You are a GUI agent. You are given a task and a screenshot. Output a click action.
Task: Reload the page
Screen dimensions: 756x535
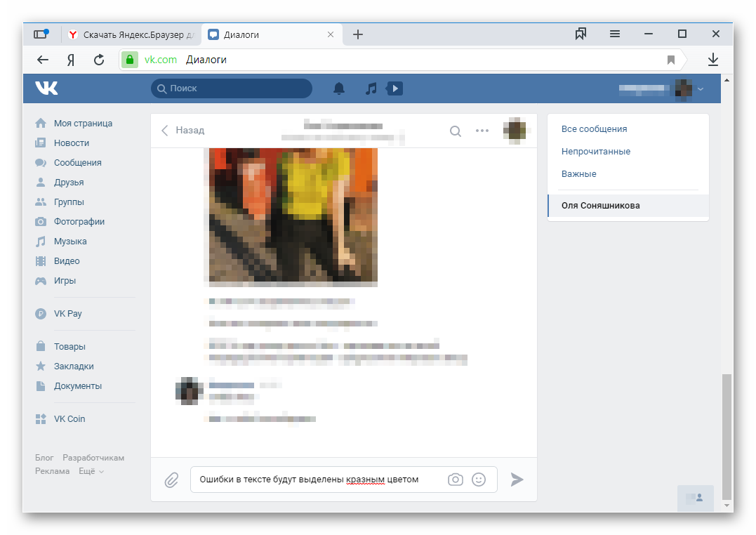[x=99, y=60]
